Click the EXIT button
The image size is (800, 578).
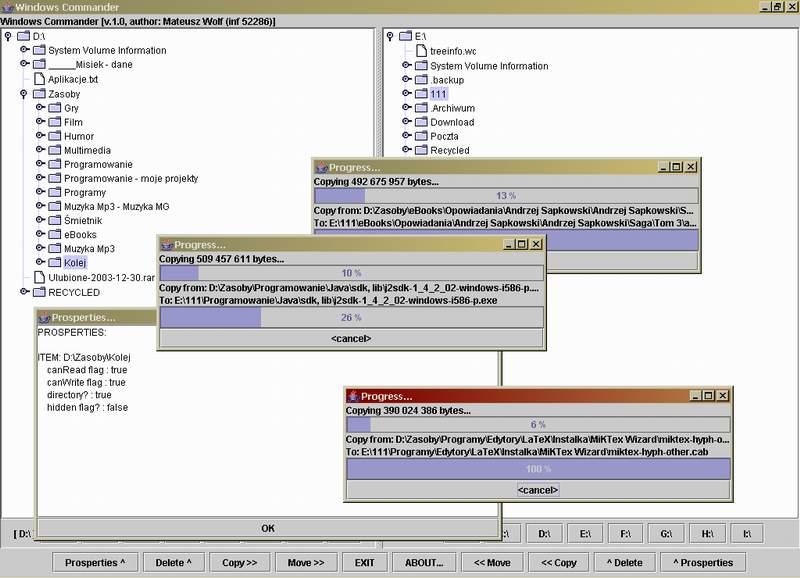pyautogui.click(x=364, y=563)
